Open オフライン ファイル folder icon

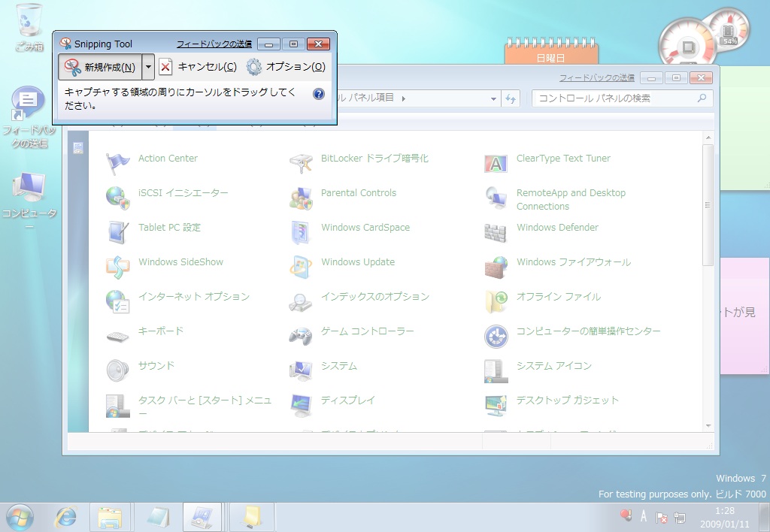(496, 301)
